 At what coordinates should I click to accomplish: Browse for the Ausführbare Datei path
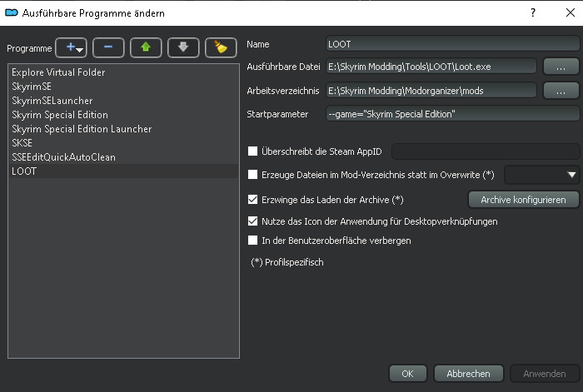561,66
